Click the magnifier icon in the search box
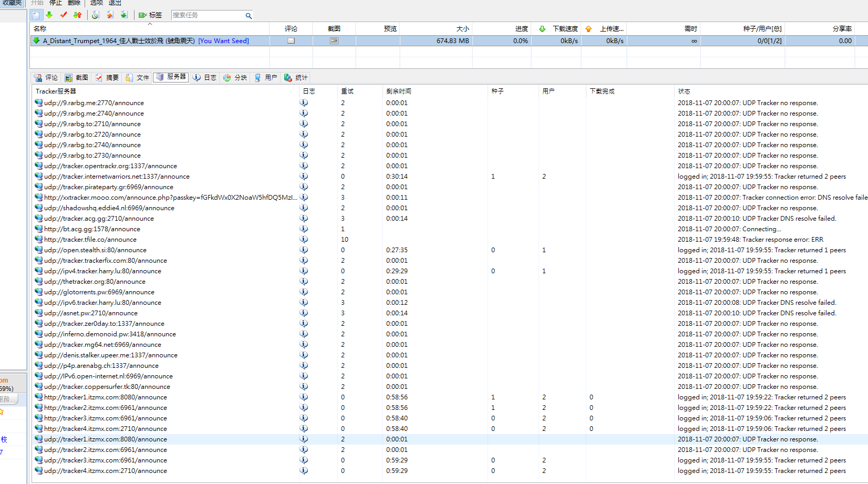The image size is (868, 484). [249, 16]
